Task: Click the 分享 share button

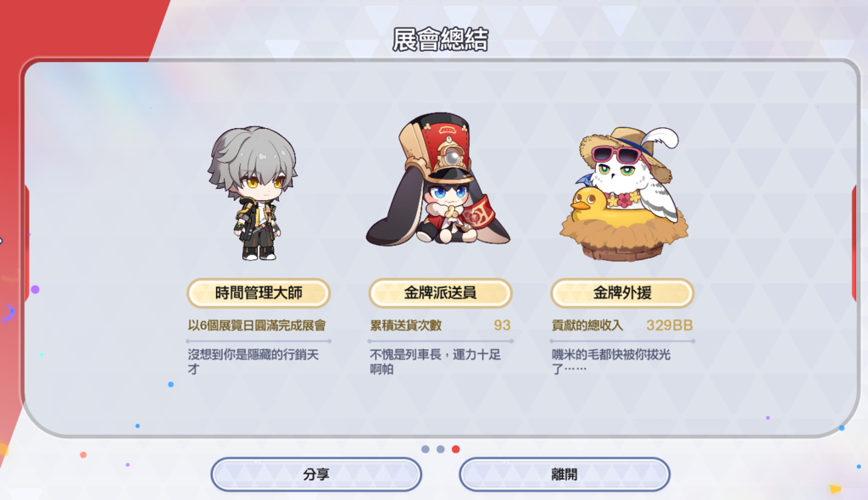Action: tap(316, 474)
